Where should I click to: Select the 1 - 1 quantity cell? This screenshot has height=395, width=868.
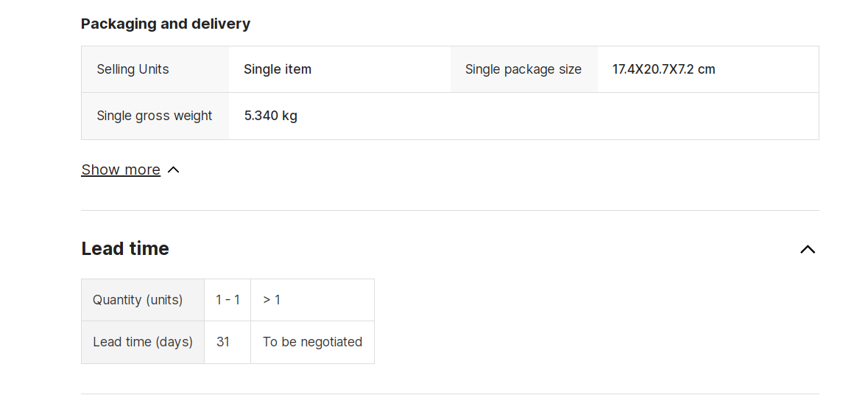(x=227, y=300)
